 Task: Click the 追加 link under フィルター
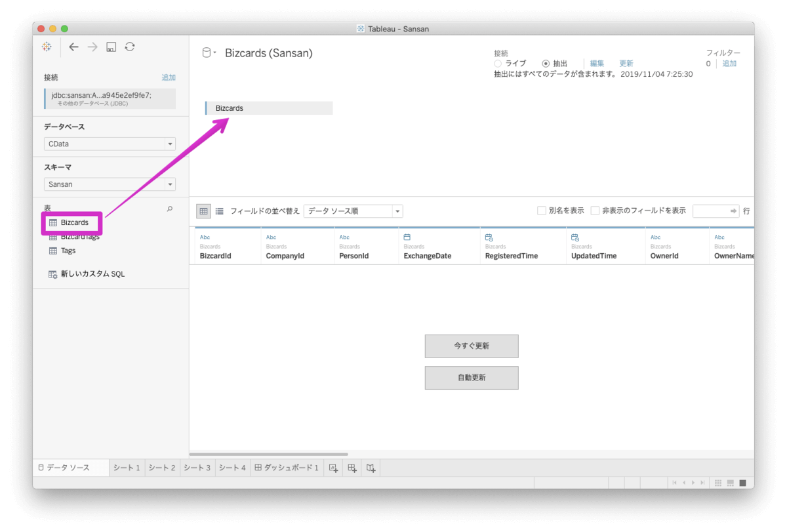coord(729,64)
